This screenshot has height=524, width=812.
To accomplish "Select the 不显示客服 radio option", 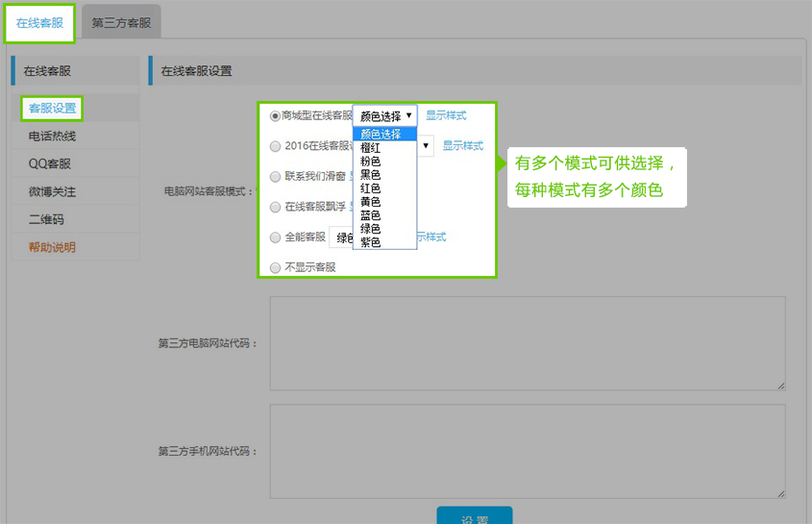I will (276, 267).
